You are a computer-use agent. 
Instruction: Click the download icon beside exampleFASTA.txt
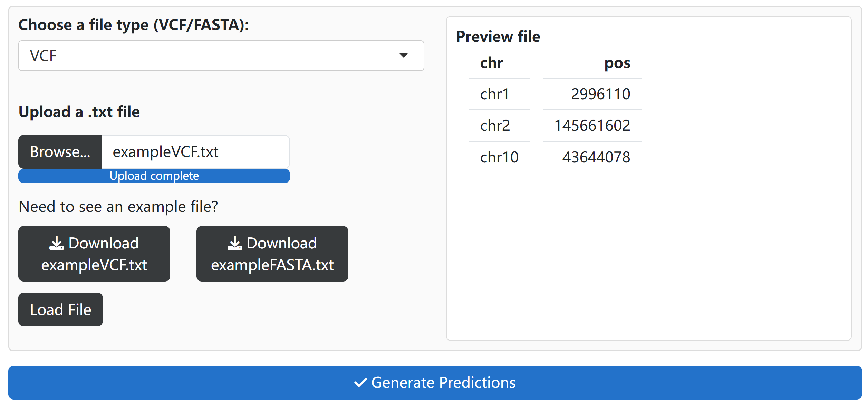pyautogui.click(x=235, y=243)
